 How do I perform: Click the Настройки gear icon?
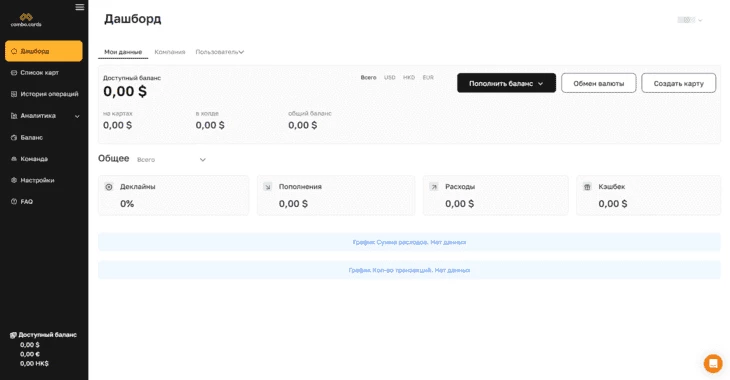(x=14, y=180)
